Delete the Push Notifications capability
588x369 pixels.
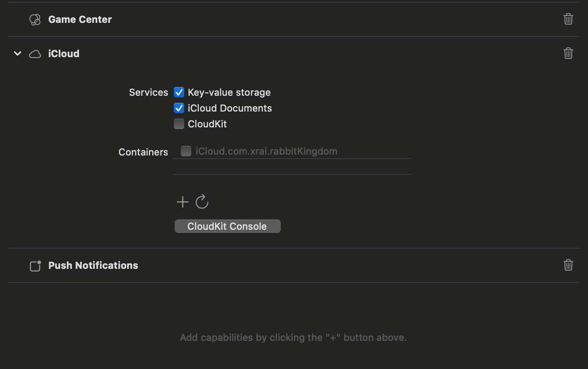(568, 265)
